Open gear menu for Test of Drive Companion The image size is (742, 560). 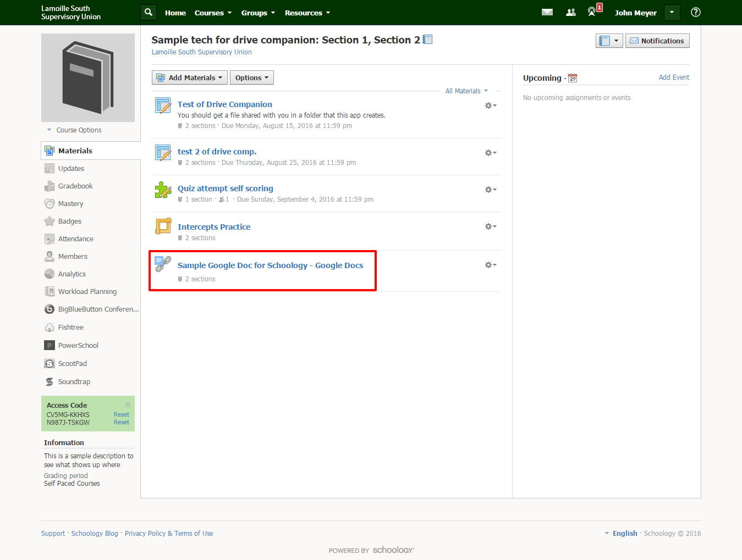click(491, 106)
